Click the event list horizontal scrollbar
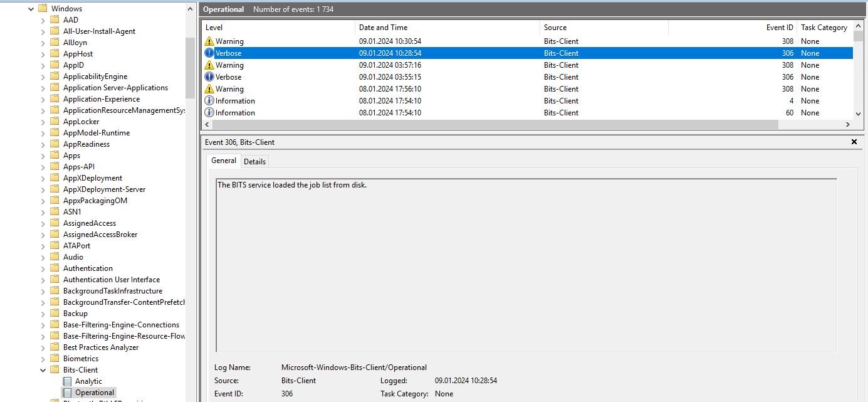868x402 pixels. pos(496,125)
